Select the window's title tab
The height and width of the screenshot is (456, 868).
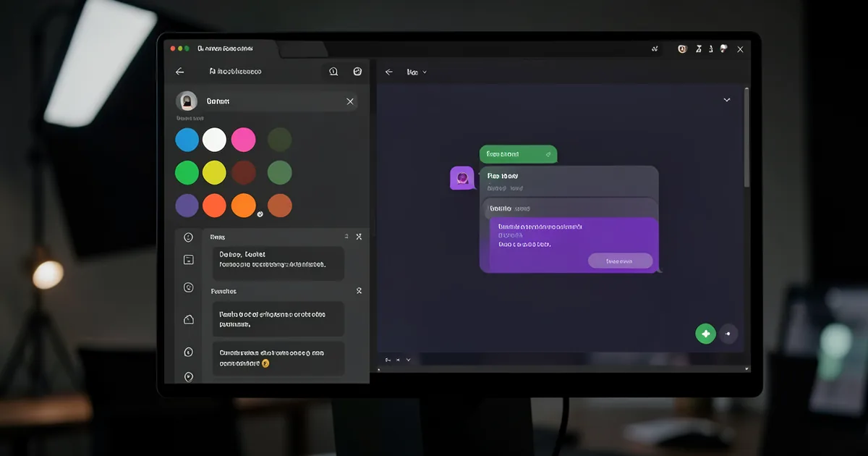point(224,48)
